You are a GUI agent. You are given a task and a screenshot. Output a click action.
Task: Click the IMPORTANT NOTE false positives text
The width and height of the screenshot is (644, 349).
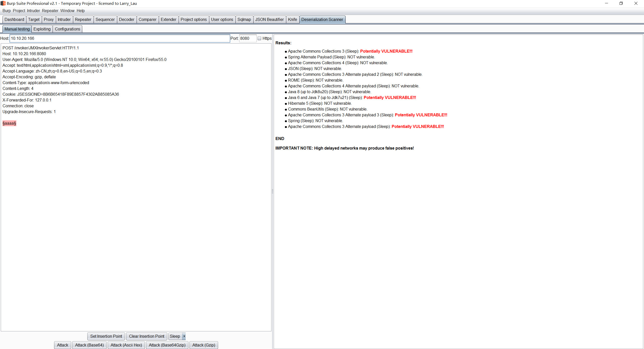point(345,148)
